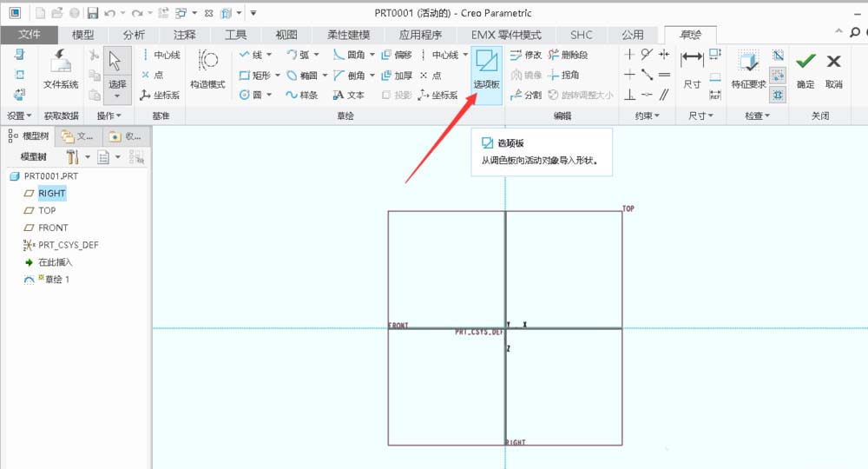868x469 pixels.
Task: Expand the 弧 dropdown arrow
Action: (x=317, y=55)
